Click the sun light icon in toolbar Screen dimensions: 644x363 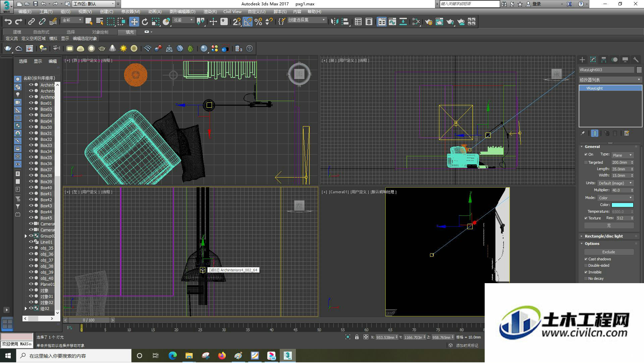(x=123, y=49)
